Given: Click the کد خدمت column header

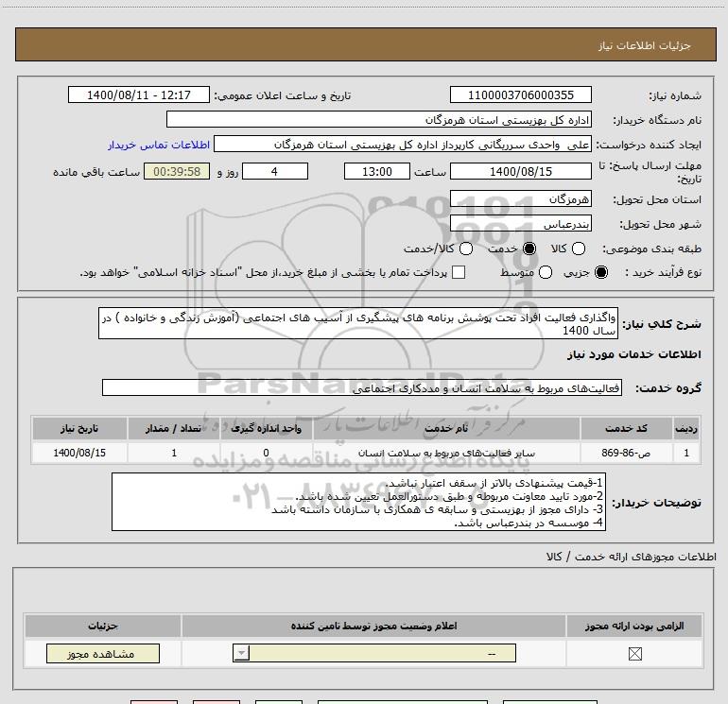Looking at the screenshot, I should (x=626, y=428).
